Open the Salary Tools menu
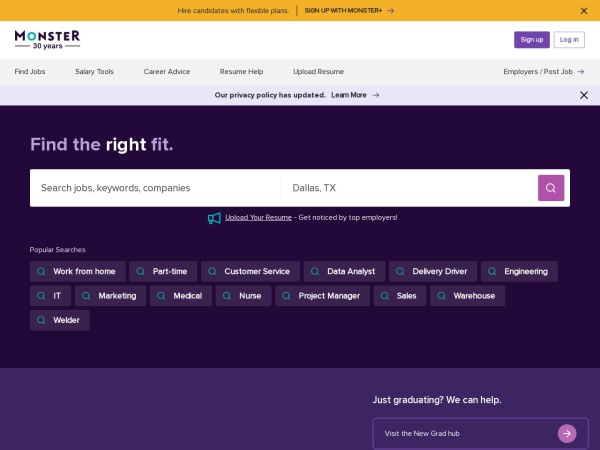This screenshot has width=600, height=450. (95, 72)
